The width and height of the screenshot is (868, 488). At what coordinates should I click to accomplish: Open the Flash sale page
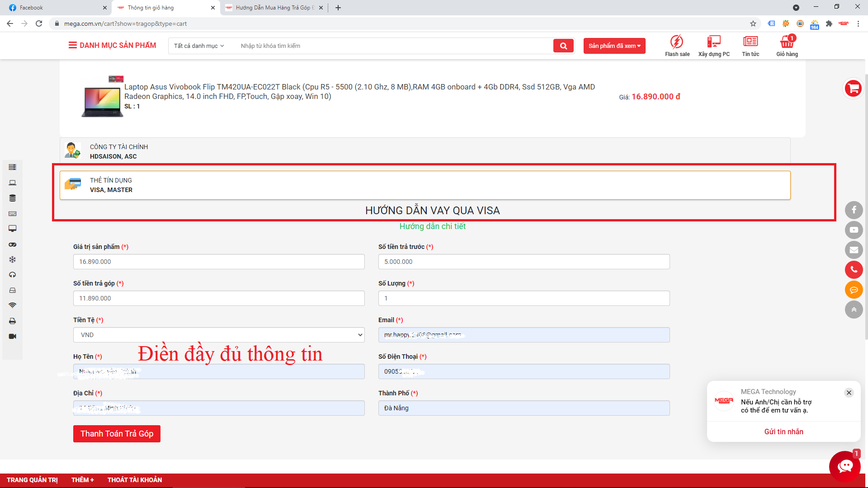click(x=677, y=46)
